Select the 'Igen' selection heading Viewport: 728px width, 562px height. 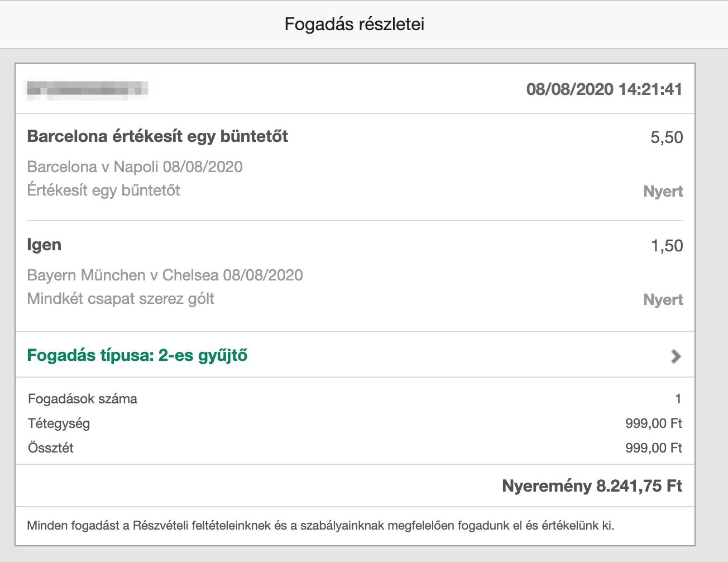pos(44,245)
